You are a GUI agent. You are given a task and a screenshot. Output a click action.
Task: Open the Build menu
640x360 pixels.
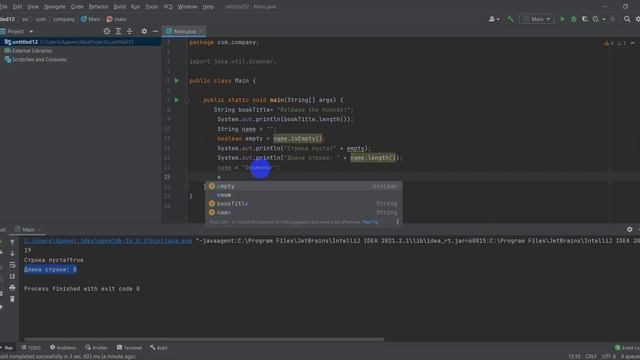coord(120,7)
